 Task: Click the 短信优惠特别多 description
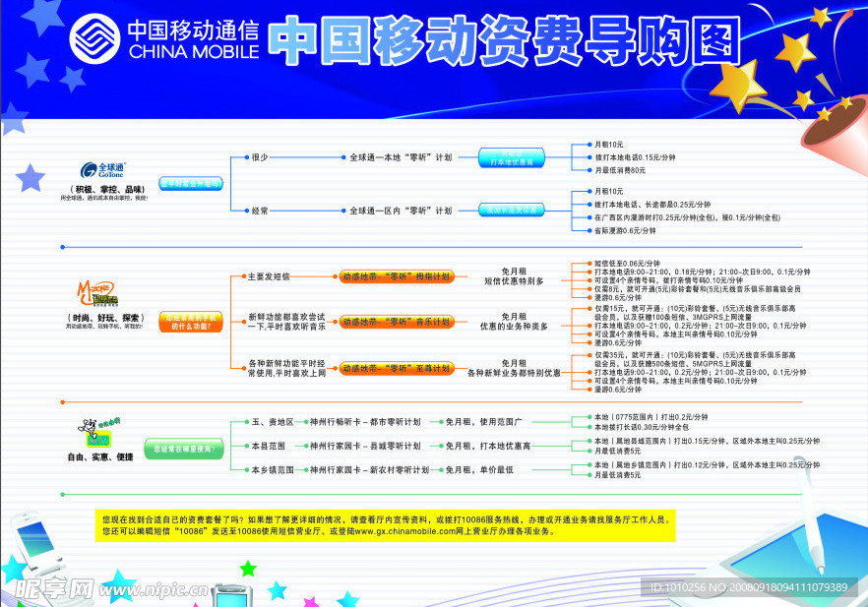point(514,281)
